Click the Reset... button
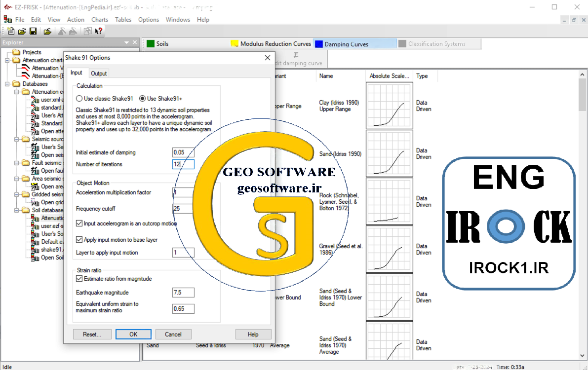This screenshot has width=588, height=370. [92, 334]
